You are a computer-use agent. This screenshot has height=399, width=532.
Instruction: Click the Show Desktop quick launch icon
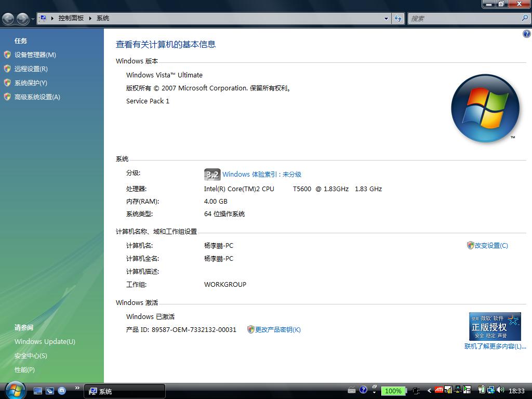click(x=38, y=391)
